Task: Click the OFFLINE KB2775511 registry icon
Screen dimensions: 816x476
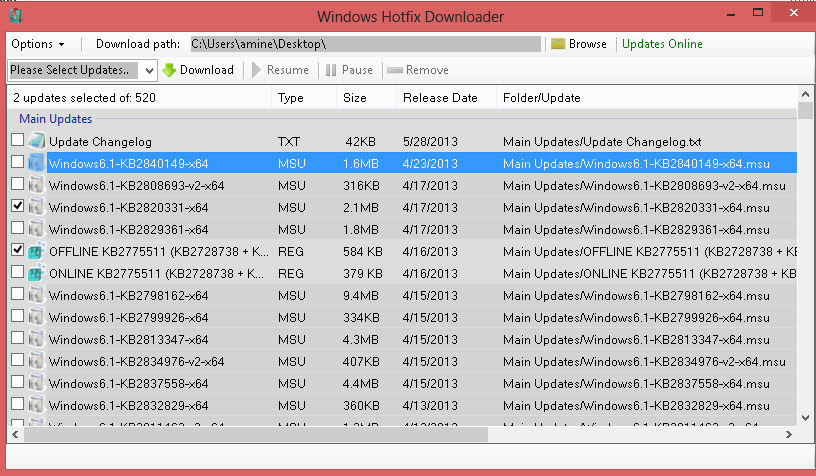Action: pyautogui.click(x=37, y=251)
